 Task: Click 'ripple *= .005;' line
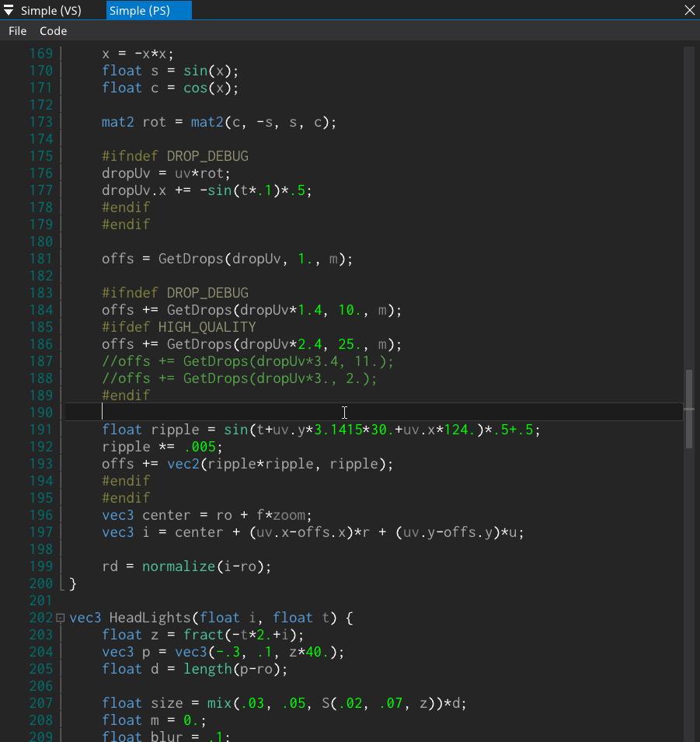pos(162,447)
